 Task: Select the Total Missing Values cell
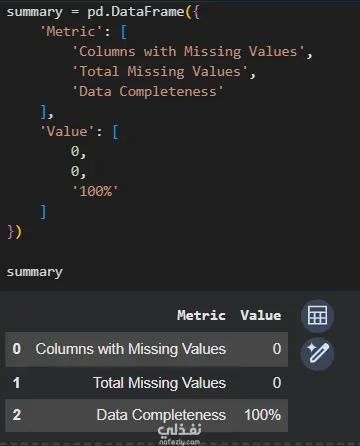point(159,383)
